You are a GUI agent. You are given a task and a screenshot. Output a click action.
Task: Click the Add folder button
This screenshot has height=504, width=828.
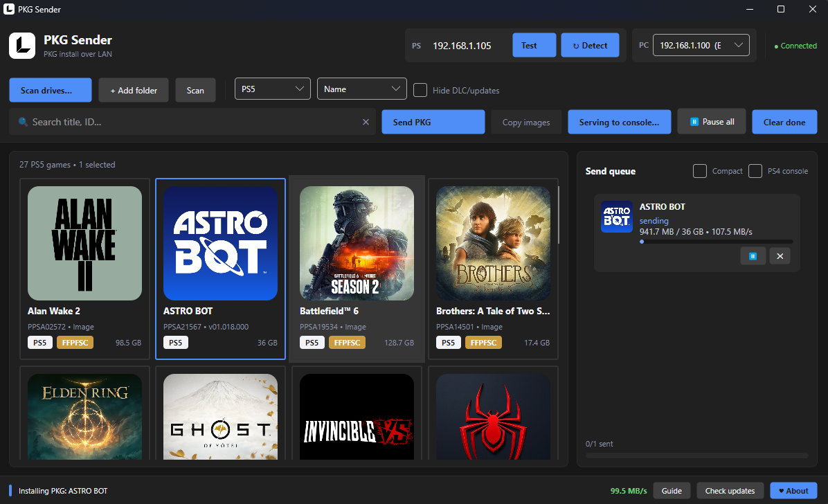point(134,90)
